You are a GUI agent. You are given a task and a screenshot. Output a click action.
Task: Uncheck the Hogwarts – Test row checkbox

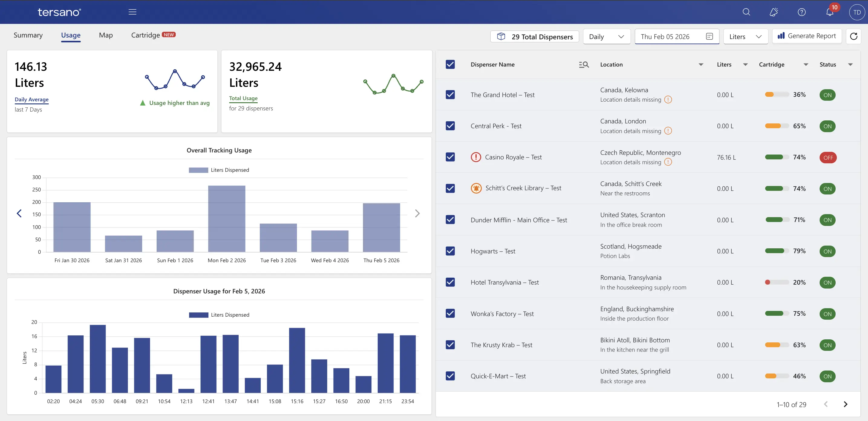450,251
